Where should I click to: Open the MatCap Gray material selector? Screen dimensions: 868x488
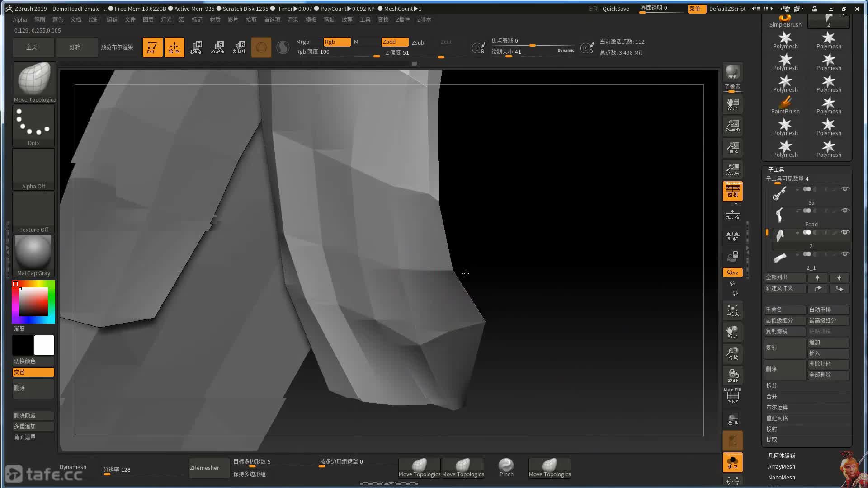(x=34, y=256)
